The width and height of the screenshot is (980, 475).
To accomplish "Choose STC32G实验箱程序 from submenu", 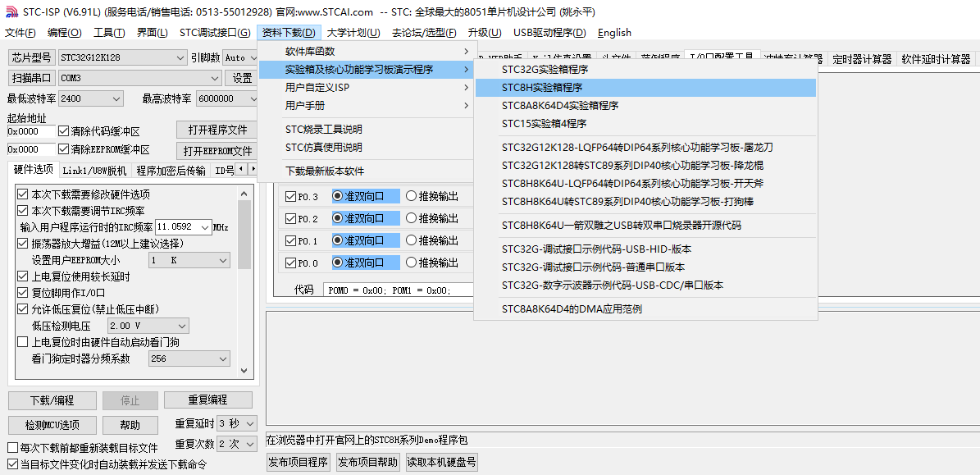I will coord(645,70).
